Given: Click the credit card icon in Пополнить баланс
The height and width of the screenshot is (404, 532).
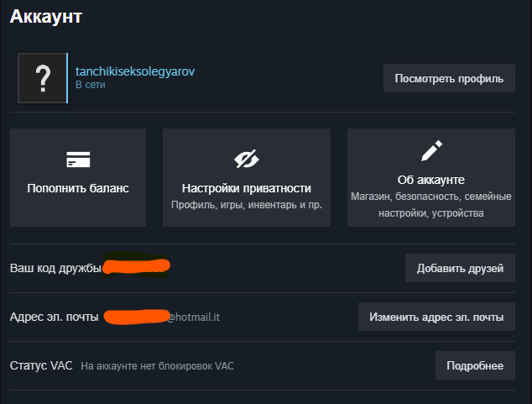Looking at the screenshot, I should [78, 160].
